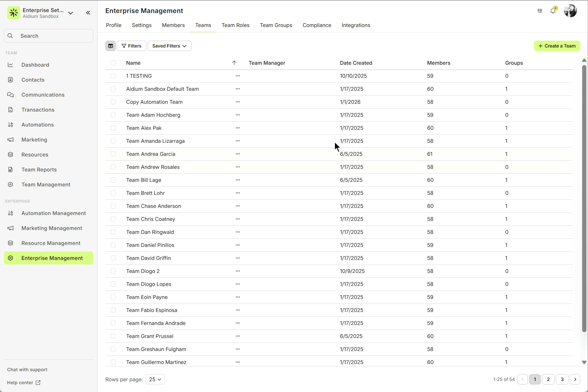Select the checkbox next to Copy Automation Team

113,102
